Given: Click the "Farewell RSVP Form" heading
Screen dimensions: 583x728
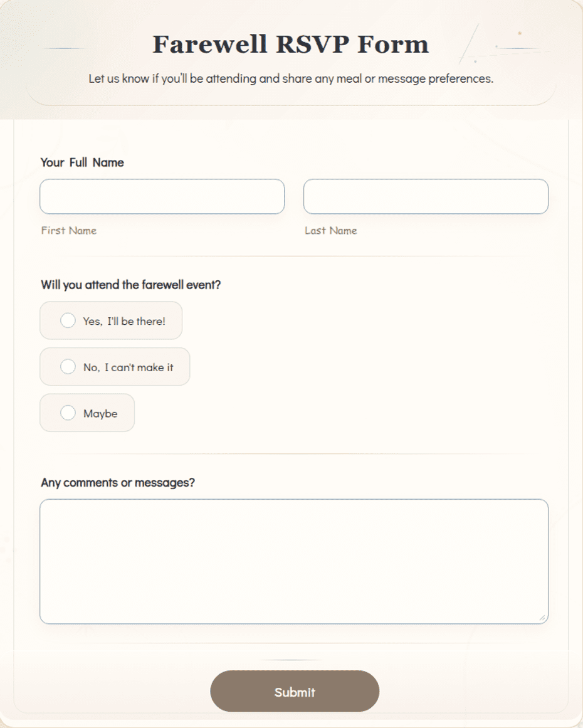Looking at the screenshot, I should pyautogui.click(x=291, y=45).
